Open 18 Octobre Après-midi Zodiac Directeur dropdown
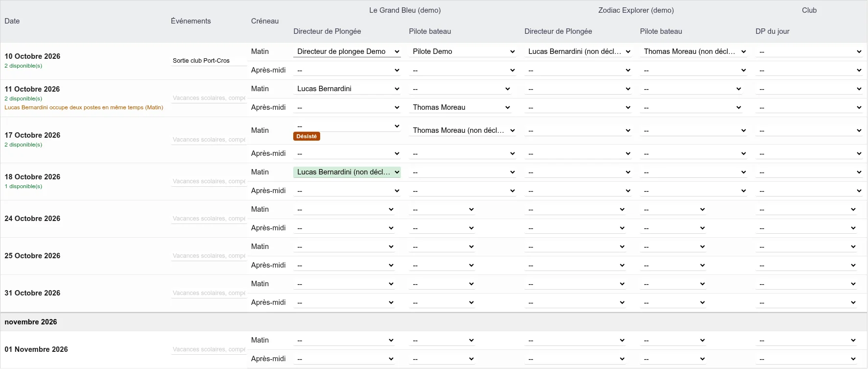Screen dimensions: 868x369 [x=578, y=191]
